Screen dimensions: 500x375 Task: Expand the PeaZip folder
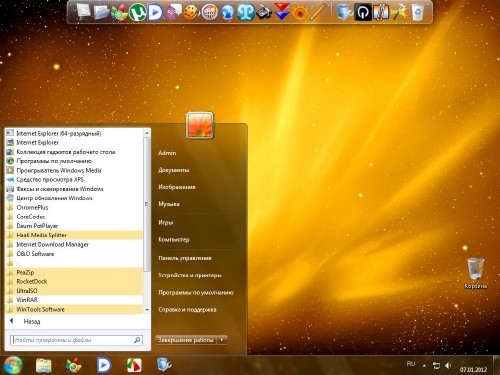point(74,272)
